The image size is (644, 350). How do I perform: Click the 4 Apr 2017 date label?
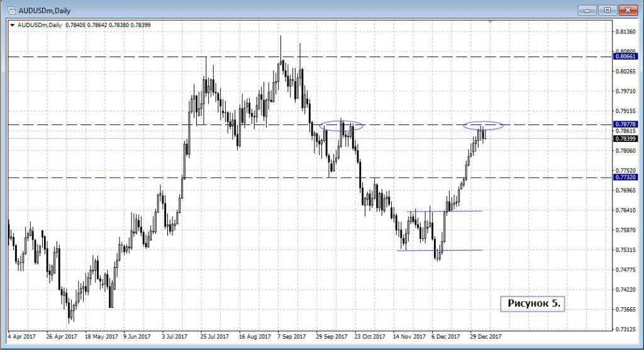(22, 337)
